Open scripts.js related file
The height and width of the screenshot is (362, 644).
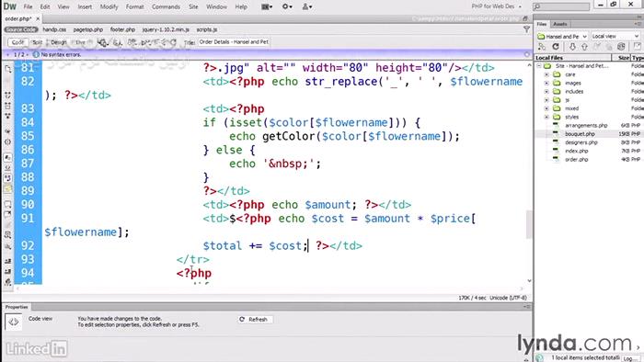(207, 29)
